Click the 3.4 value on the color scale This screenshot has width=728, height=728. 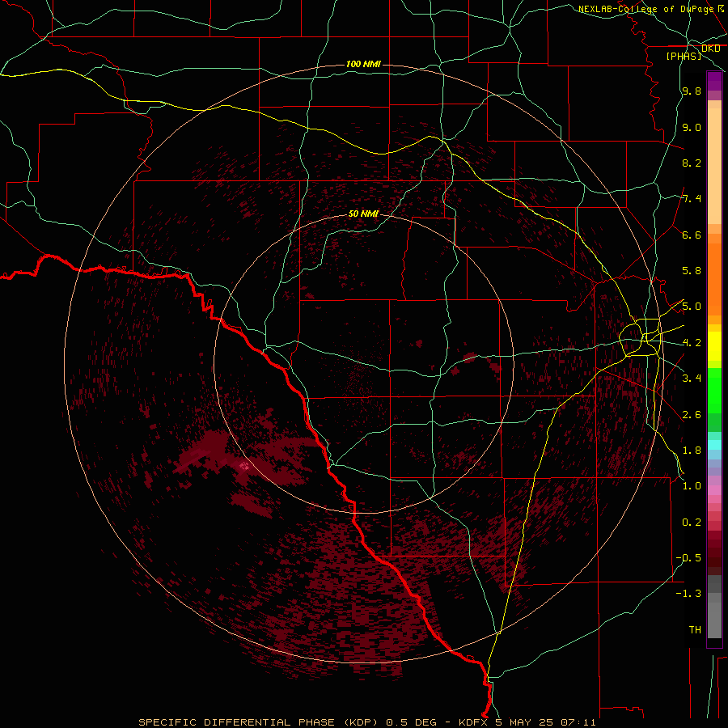[x=692, y=379]
